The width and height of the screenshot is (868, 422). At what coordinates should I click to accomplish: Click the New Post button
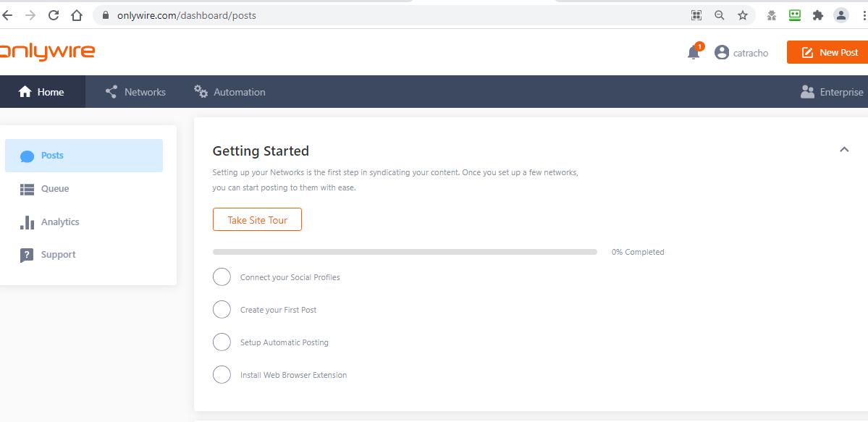point(827,53)
